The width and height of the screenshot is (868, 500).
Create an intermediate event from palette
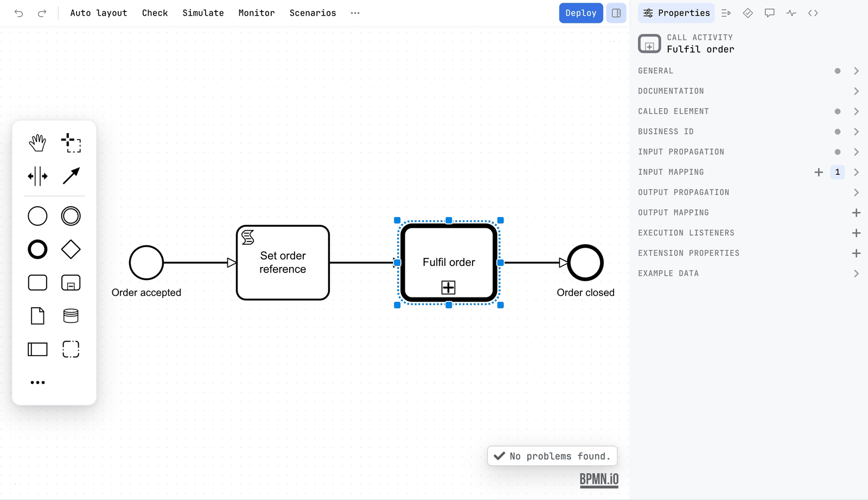71,216
